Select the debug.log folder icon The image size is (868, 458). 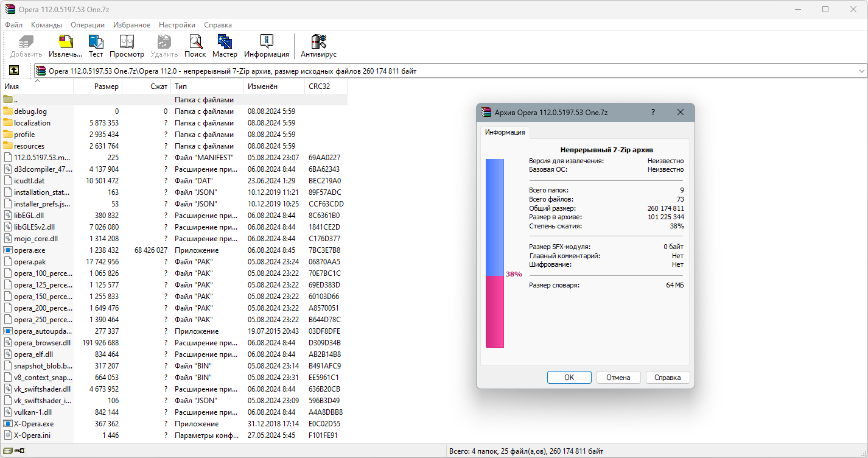[8, 111]
